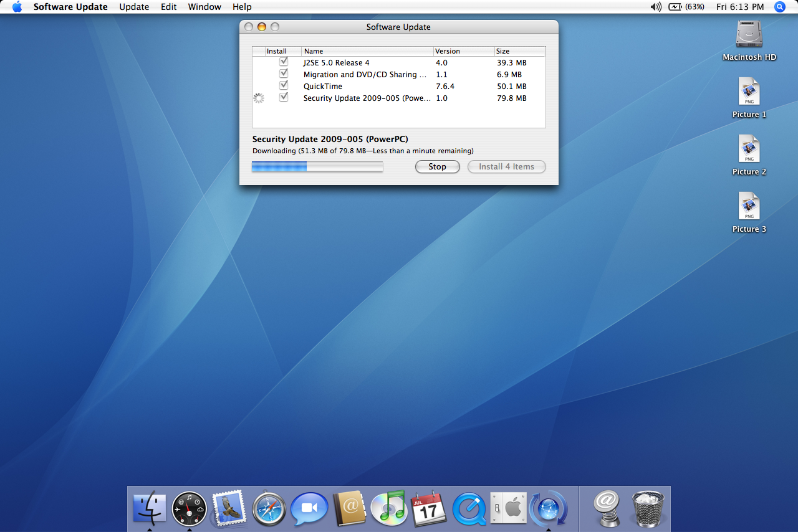Launch Safari compass icon in Dock
798x532 pixels.
(x=269, y=508)
